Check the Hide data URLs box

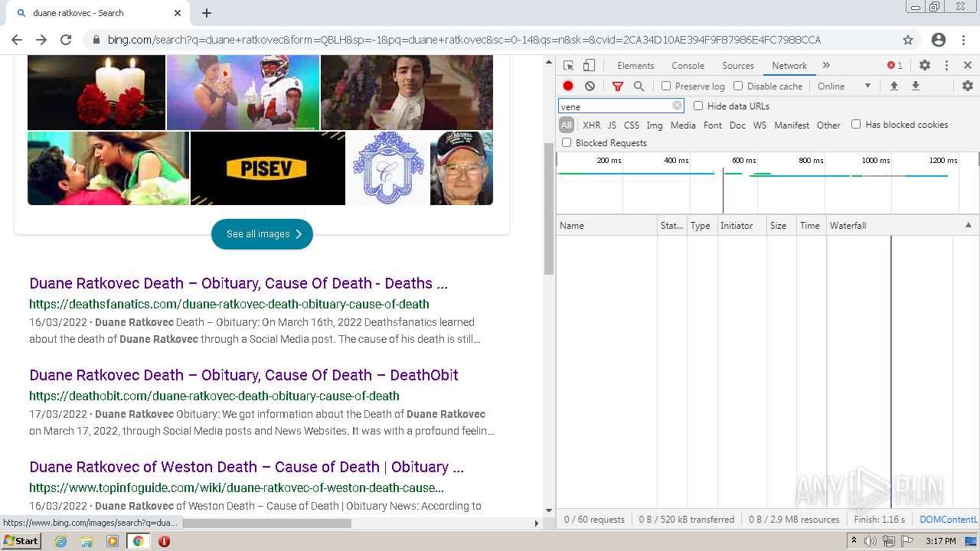pos(698,106)
